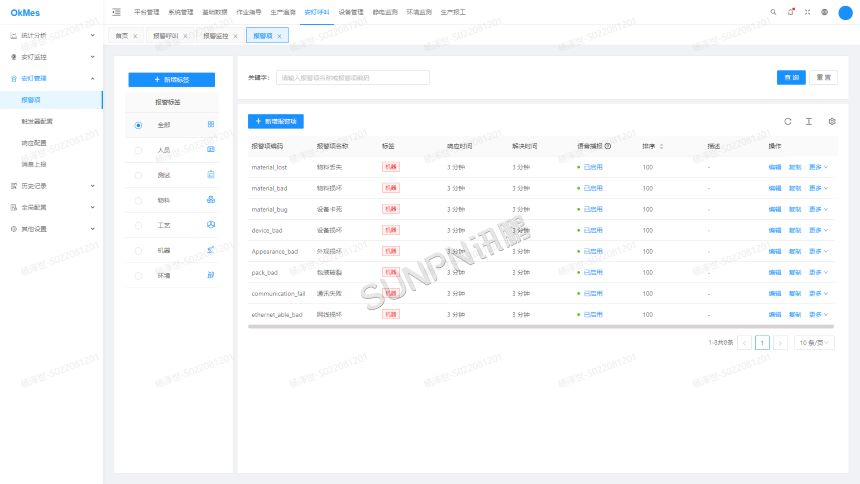Refresh the table with the reload icon

coord(788,121)
